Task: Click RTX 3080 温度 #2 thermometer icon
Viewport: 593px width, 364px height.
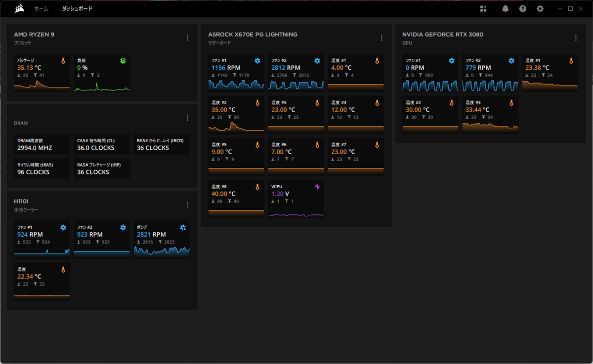Action: [x=451, y=103]
